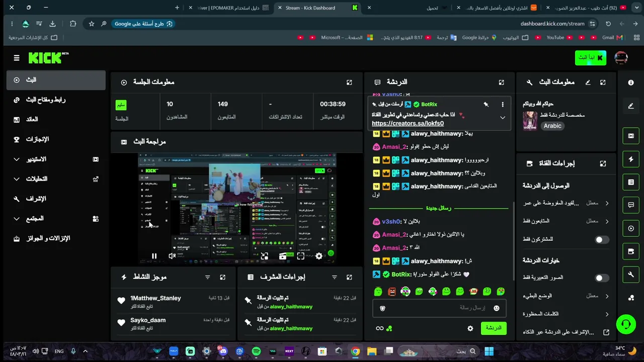644x362 pixels.
Task: Expand the المجتمع sidebar section
Action: point(56,219)
